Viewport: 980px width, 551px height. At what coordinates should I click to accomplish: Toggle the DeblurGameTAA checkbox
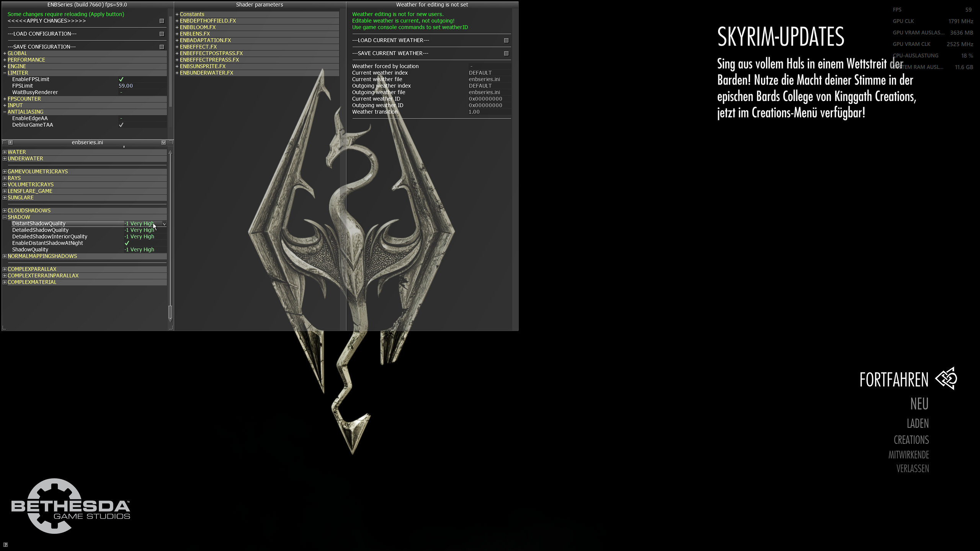(x=121, y=125)
